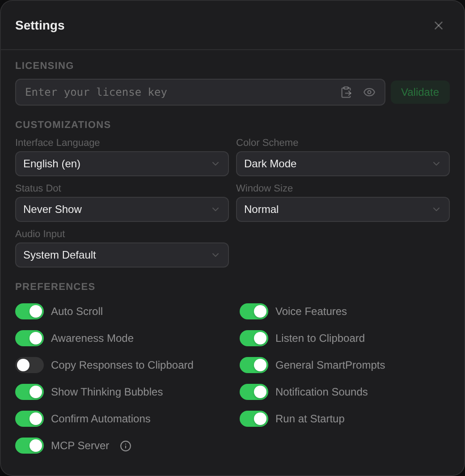Click the PREFERENCES section heading

[x=55, y=287]
